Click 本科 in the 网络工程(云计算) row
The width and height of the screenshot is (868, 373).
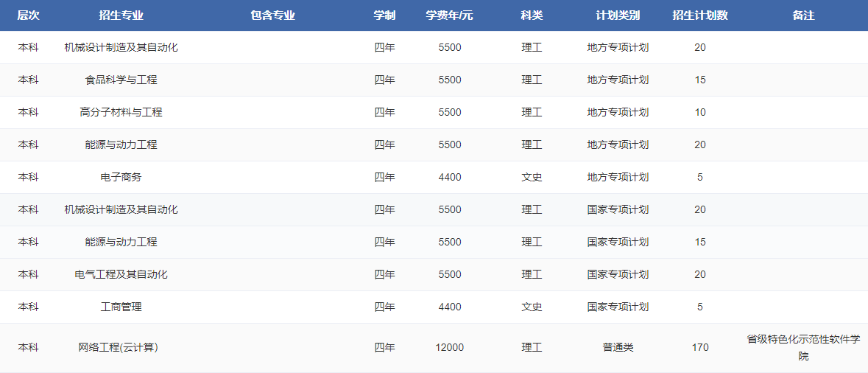28,347
